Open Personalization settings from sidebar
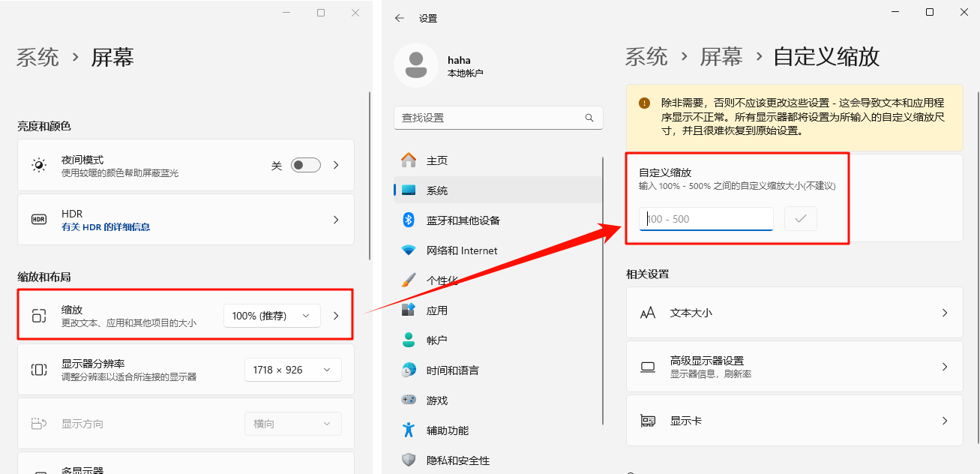Screen dimensions: 980x474 click(409, 280)
